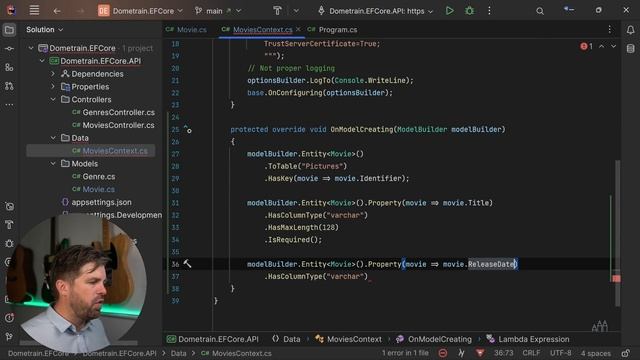
Task: Select the MoviesContext.cs editor tab
Action: [x=262, y=29]
